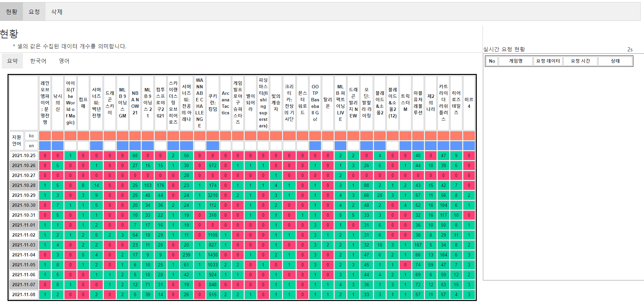This screenshot has width=644, height=302.
Task: Click the 515 cell in 2021-11-08 row
Action: point(213,294)
